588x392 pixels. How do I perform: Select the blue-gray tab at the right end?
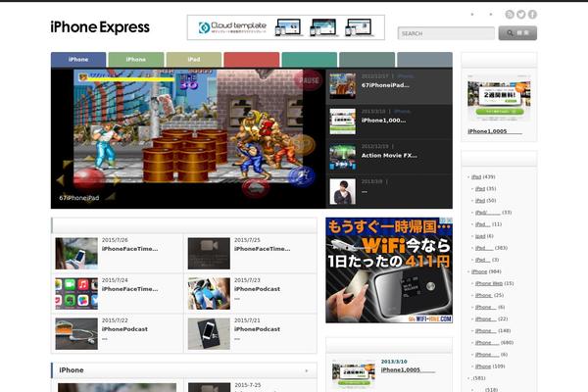[424, 59]
